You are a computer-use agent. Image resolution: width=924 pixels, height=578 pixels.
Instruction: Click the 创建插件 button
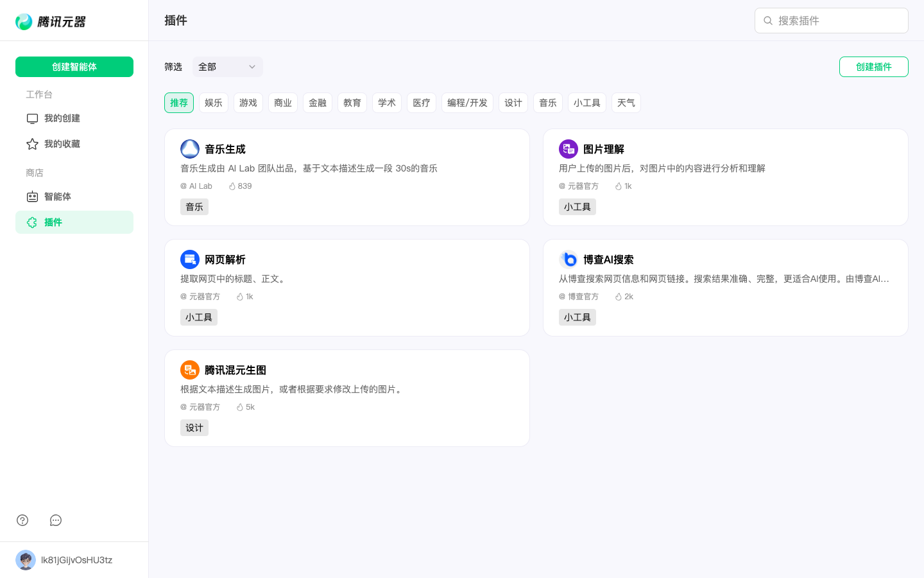(873, 67)
